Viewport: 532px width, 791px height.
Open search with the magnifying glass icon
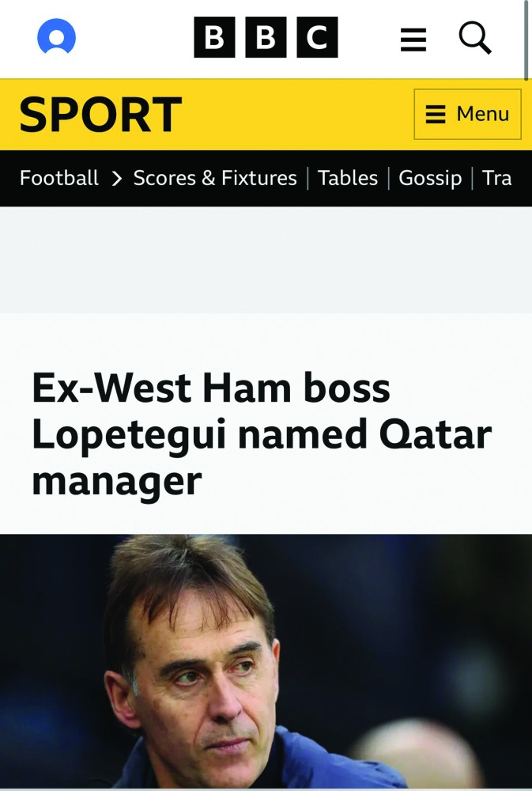tap(475, 37)
